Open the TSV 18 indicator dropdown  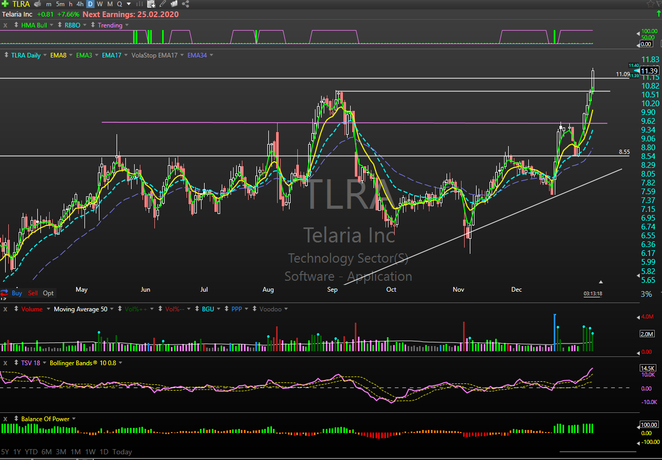(44, 363)
